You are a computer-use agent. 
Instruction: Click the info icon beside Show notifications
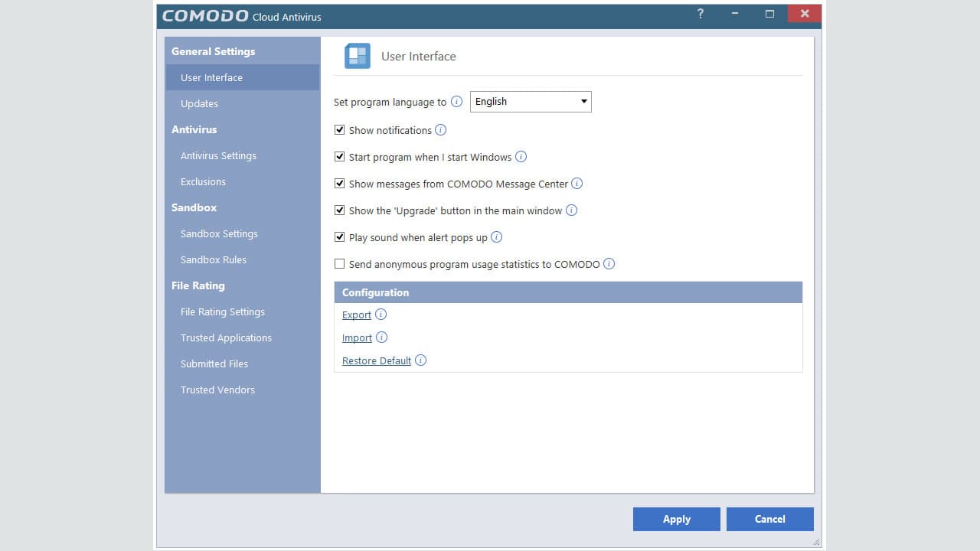click(x=441, y=130)
